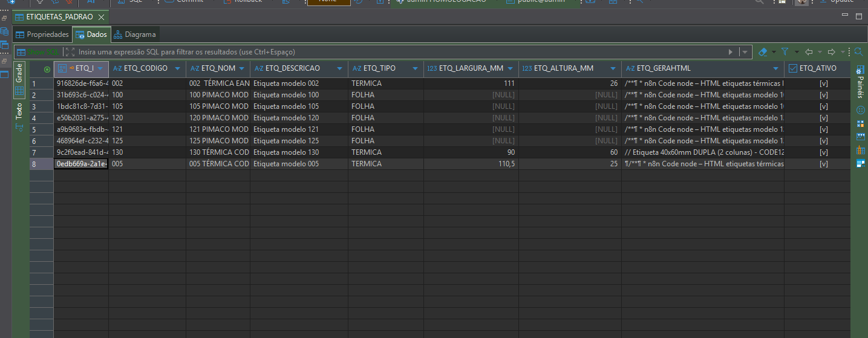Click the bottom references panel icon

861,163
